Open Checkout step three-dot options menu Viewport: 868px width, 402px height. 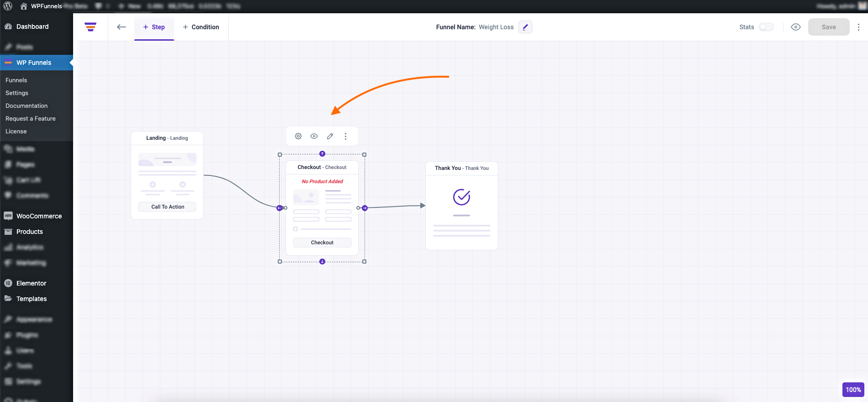(345, 136)
